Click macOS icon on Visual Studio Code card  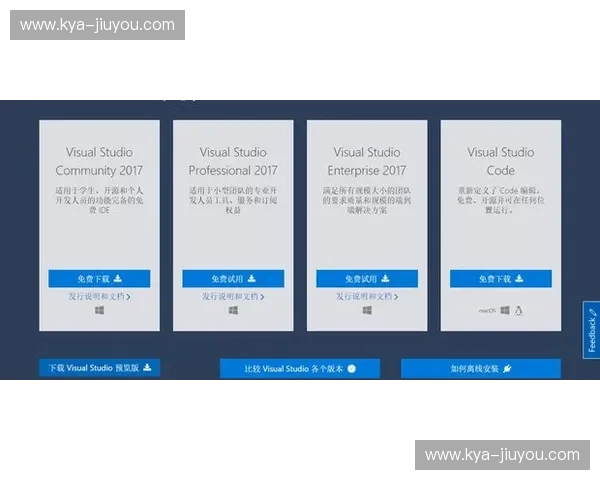(487, 310)
